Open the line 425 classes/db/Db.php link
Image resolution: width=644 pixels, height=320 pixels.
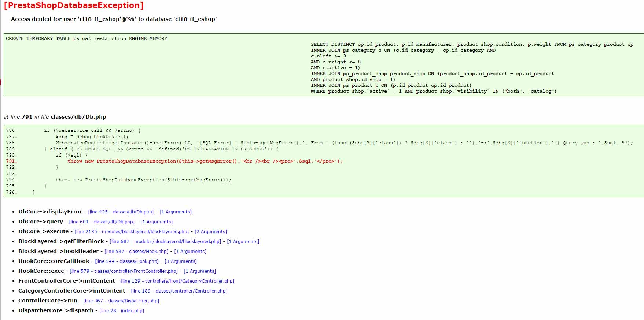tap(121, 212)
